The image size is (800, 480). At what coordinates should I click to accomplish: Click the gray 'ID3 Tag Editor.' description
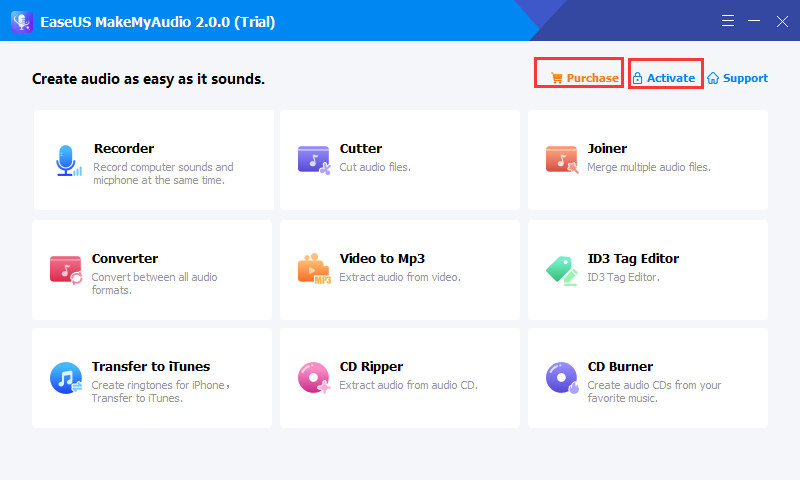coord(623,277)
